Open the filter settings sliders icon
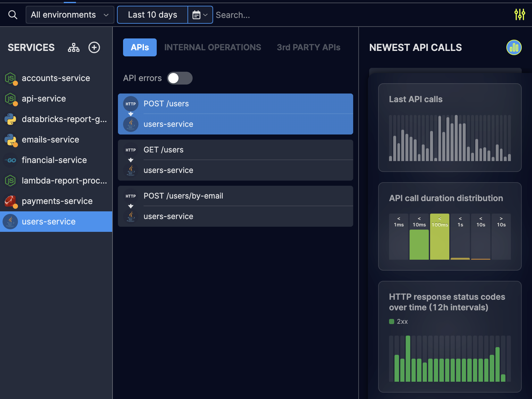The image size is (532, 399). pos(520,15)
